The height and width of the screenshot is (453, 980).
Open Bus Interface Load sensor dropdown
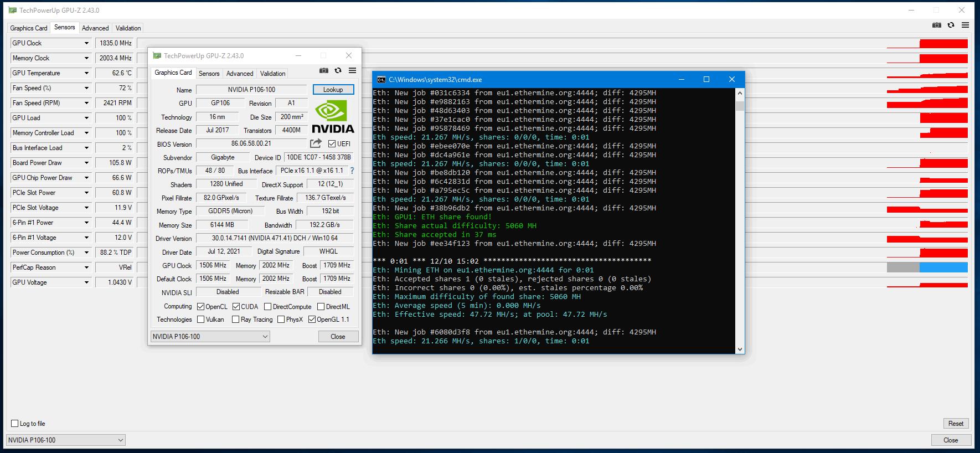click(86, 148)
